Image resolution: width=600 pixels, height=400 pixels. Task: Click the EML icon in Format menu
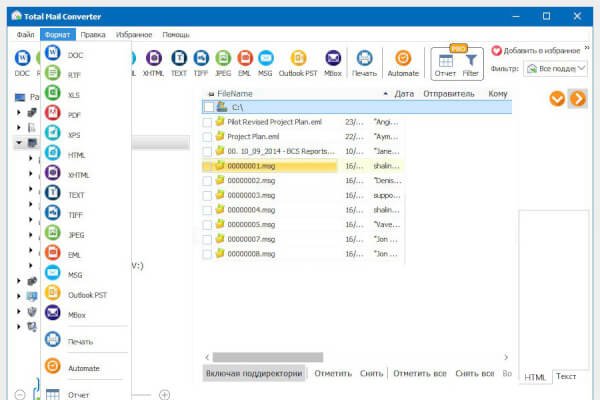pos(52,252)
